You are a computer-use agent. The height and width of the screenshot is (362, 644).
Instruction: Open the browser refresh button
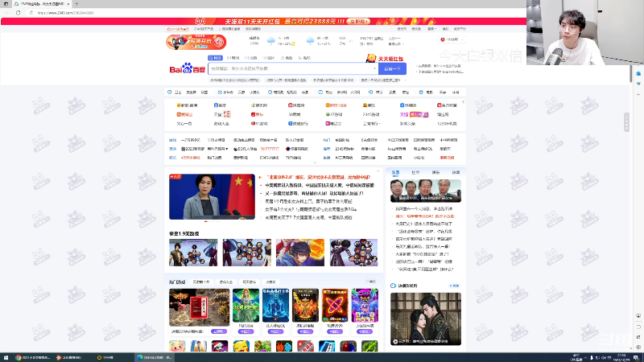18,13
